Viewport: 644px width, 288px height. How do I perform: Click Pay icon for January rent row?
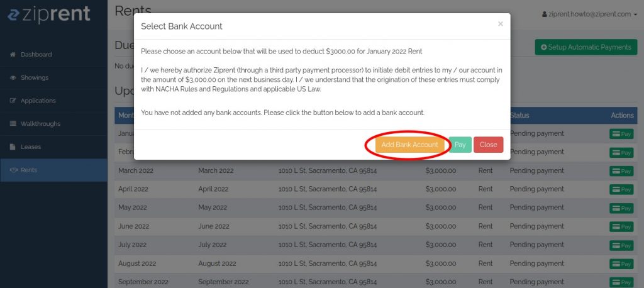(621, 134)
